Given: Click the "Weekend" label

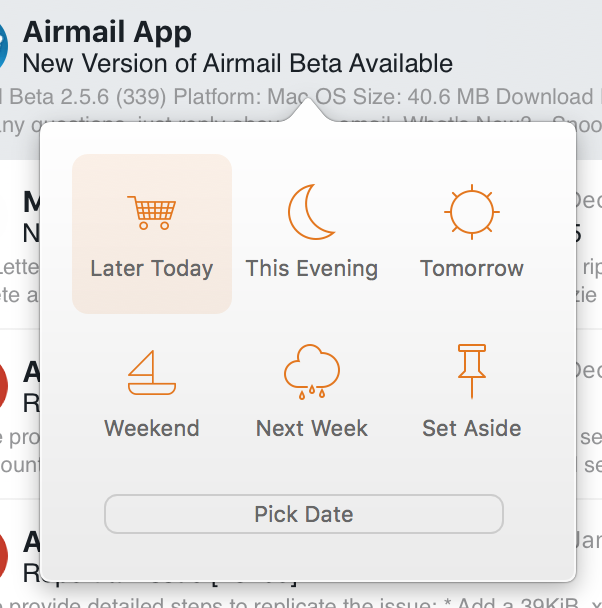Looking at the screenshot, I should (x=152, y=428).
